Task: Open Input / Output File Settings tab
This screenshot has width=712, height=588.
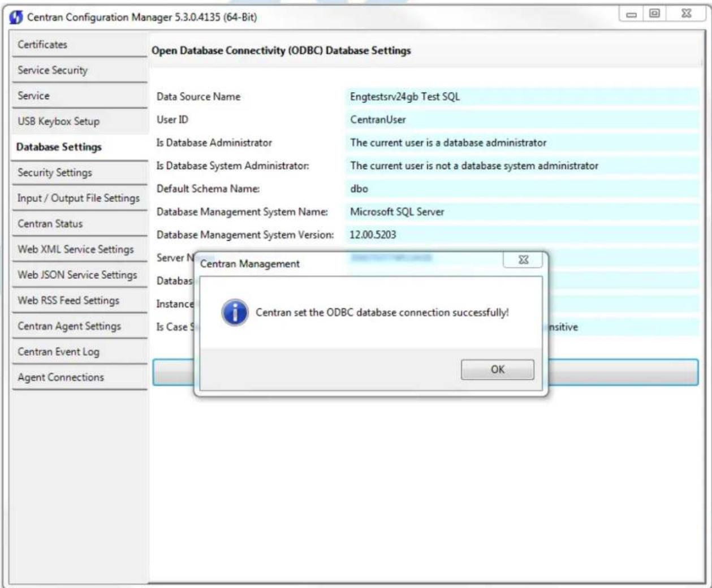Action: (79, 198)
